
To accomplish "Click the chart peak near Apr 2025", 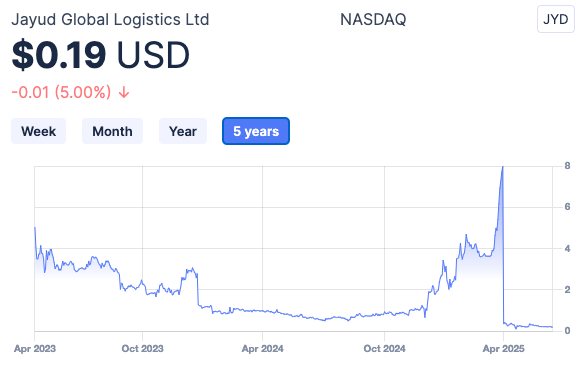I will click(503, 167).
